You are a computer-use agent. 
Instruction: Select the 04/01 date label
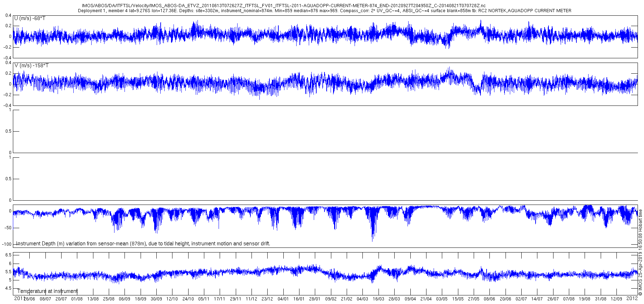283,299
